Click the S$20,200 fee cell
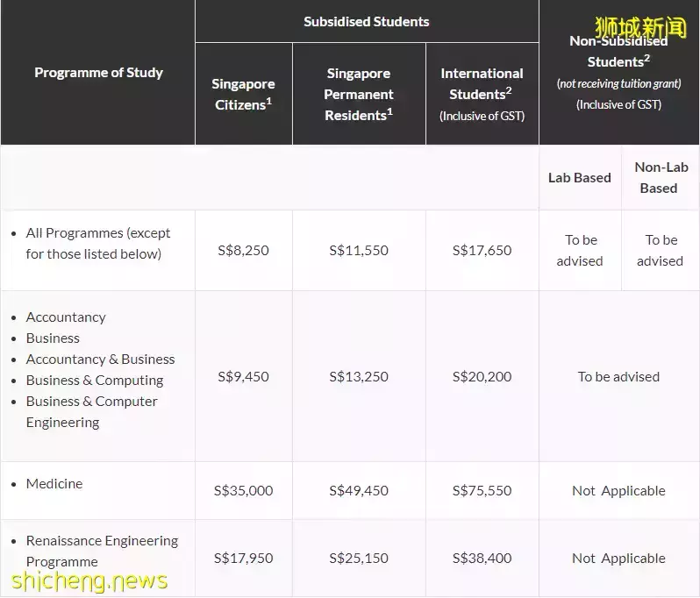The width and height of the screenshot is (700, 598). click(x=482, y=377)
